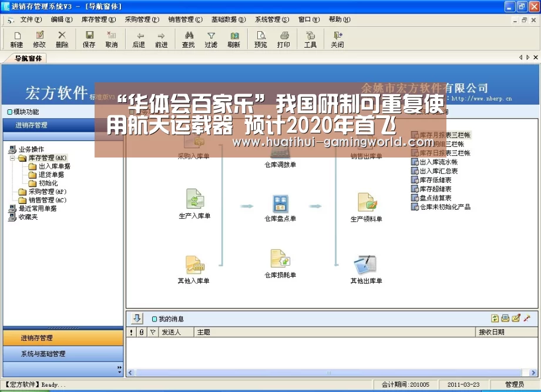Open the 采购管理(P) menu
The height and width of the screenshot is (392, 541).
tap(142, 19)
